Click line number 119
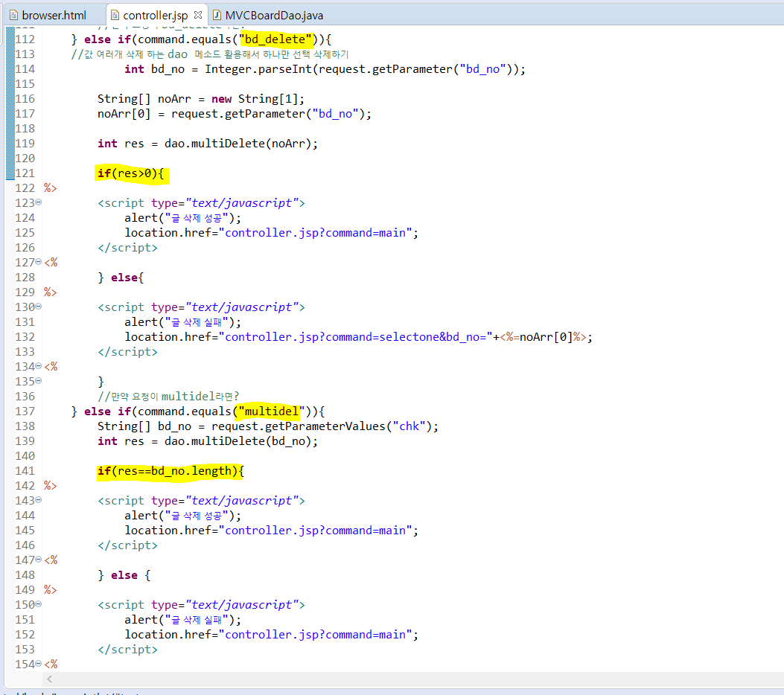784x695 pixels. pos(25,144)
